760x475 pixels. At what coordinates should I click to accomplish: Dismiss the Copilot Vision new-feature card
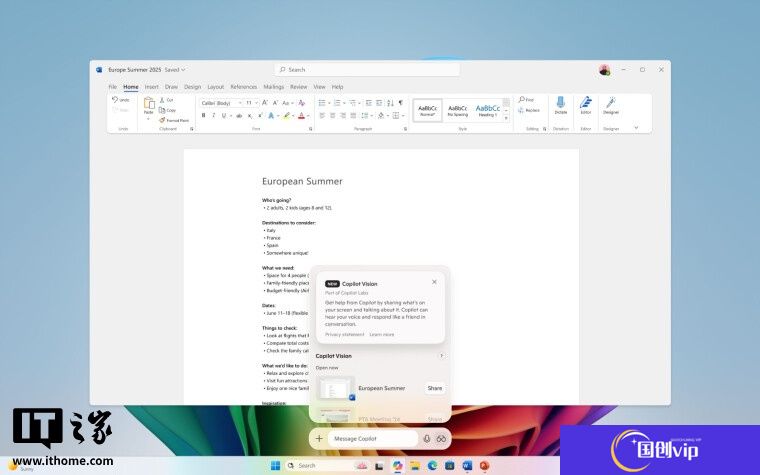click(434, 282)
